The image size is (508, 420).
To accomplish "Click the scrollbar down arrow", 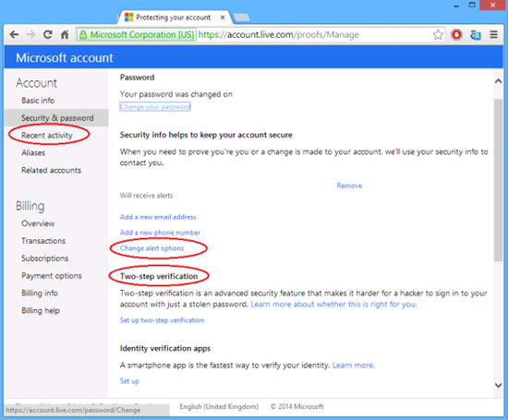I will click(498, 385).
